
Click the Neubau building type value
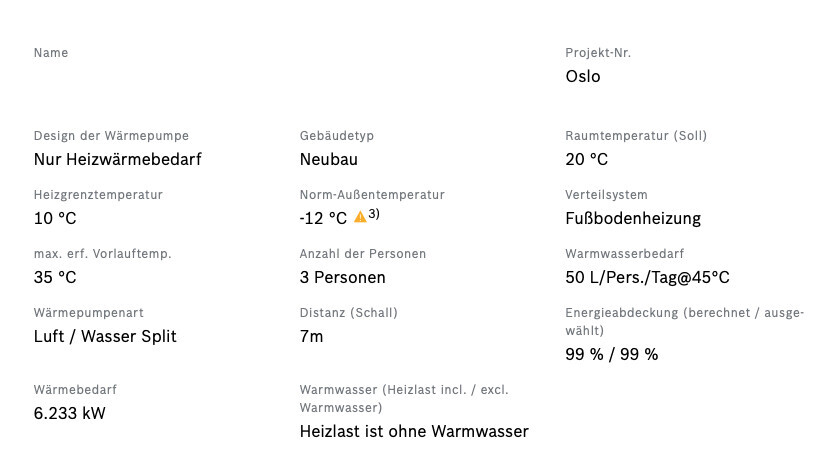[328, 159]
